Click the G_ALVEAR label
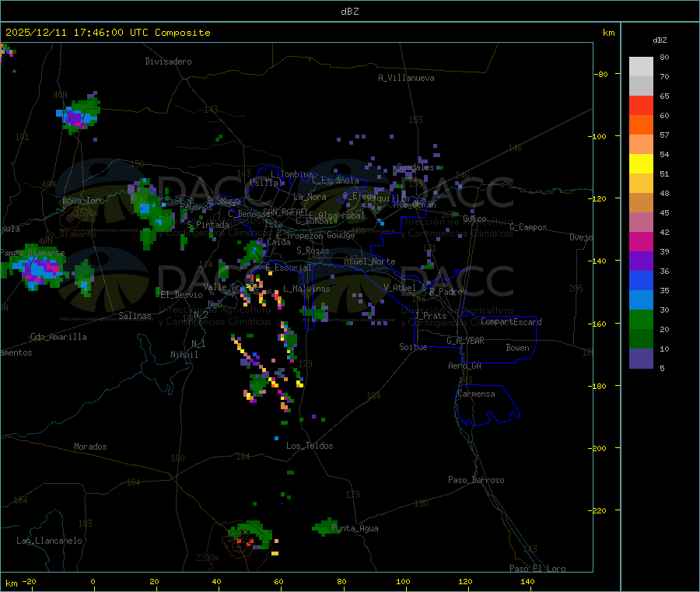The height and width of the screenshot is (592, 700). coord(465,341)
